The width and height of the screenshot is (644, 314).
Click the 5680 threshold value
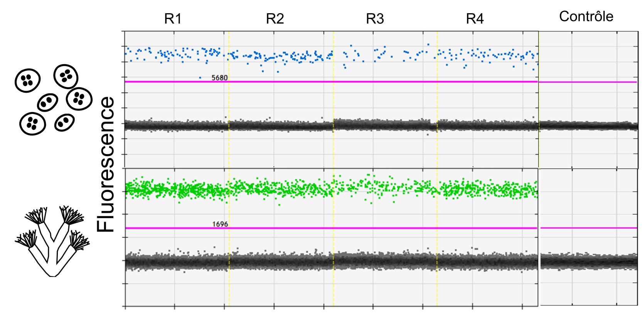[x=219, y=78]
